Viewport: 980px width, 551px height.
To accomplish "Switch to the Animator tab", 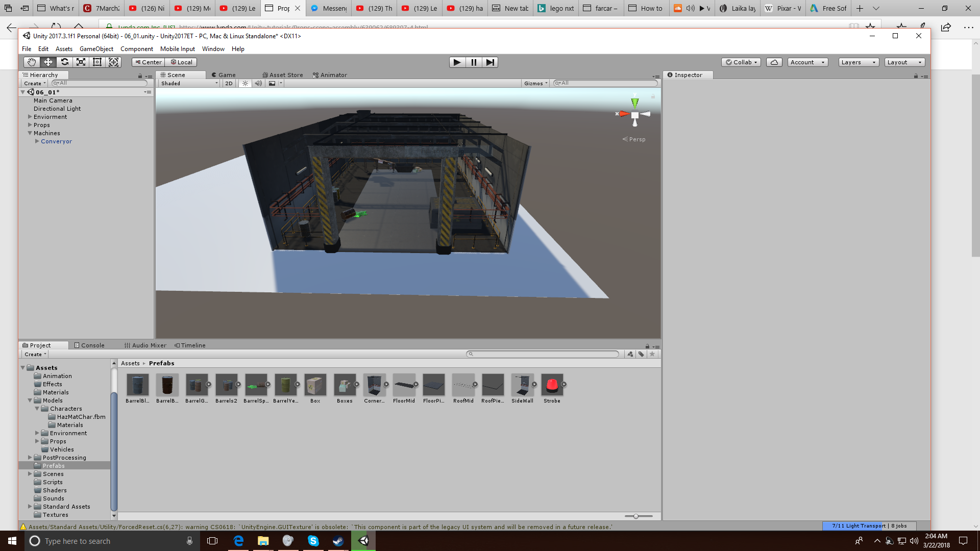I will pos(330,75).
